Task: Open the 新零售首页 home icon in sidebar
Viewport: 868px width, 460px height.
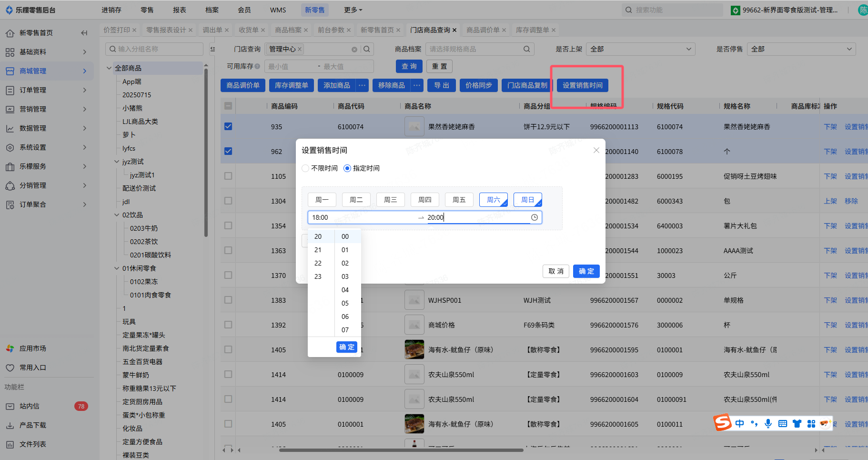Action: point(10,33)
